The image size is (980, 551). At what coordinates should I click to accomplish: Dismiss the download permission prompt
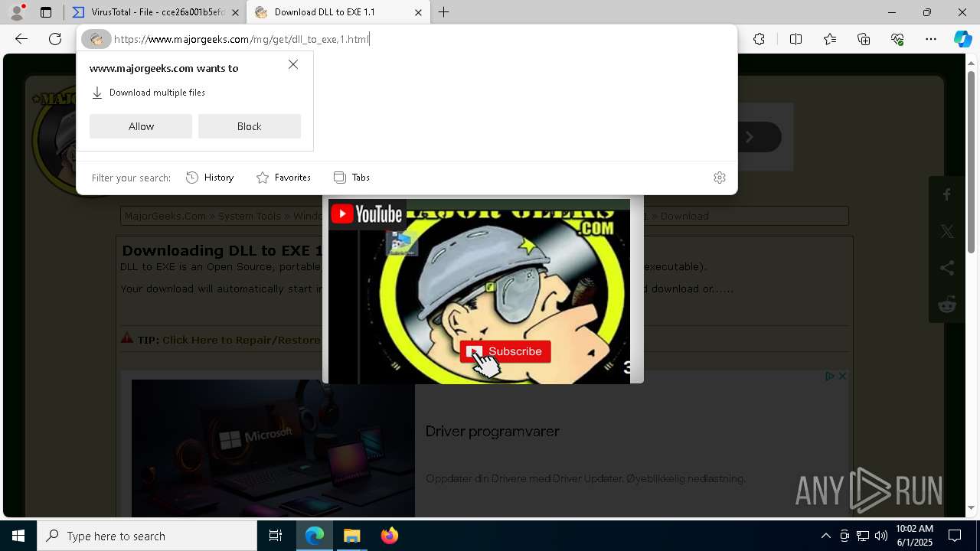click(x=293, y=64)
